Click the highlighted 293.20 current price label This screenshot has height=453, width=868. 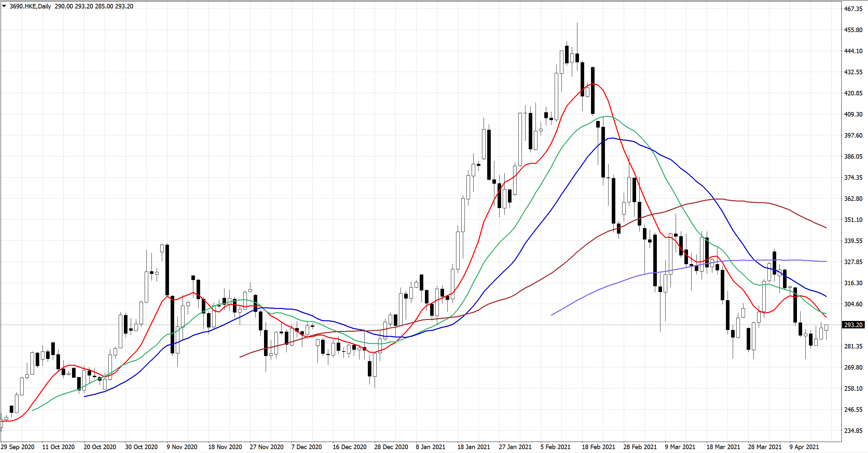pos(853,325)
